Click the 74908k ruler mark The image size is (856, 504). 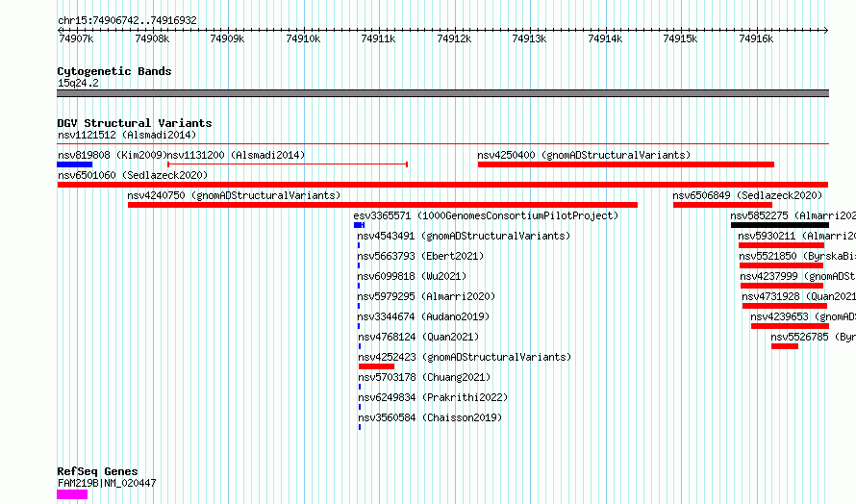pyautogui.click(x=152, y=38)
